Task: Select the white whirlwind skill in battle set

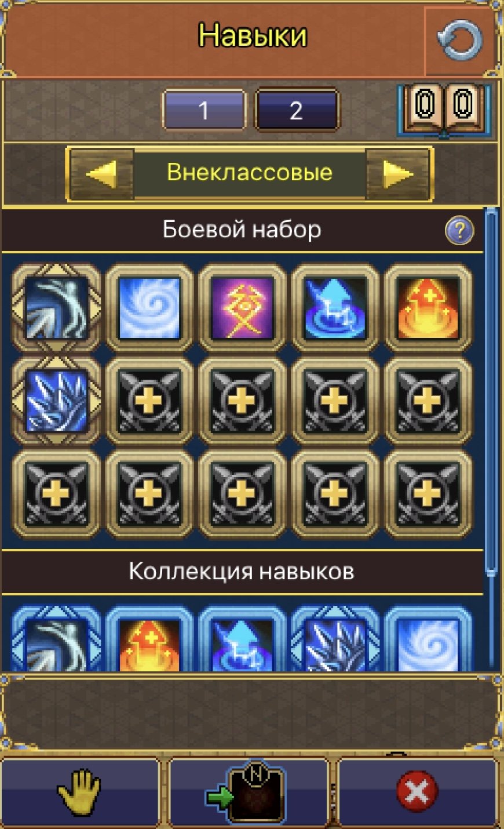Action: click(x=149, y=308)
